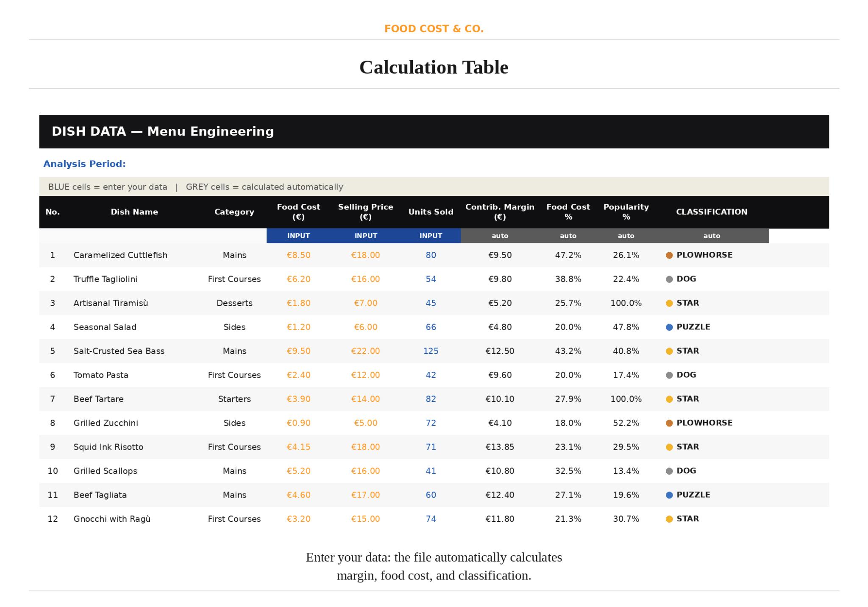Click the €13.85 contribution margin value
This screenshot has height=607, width=868.
[500, 447]
